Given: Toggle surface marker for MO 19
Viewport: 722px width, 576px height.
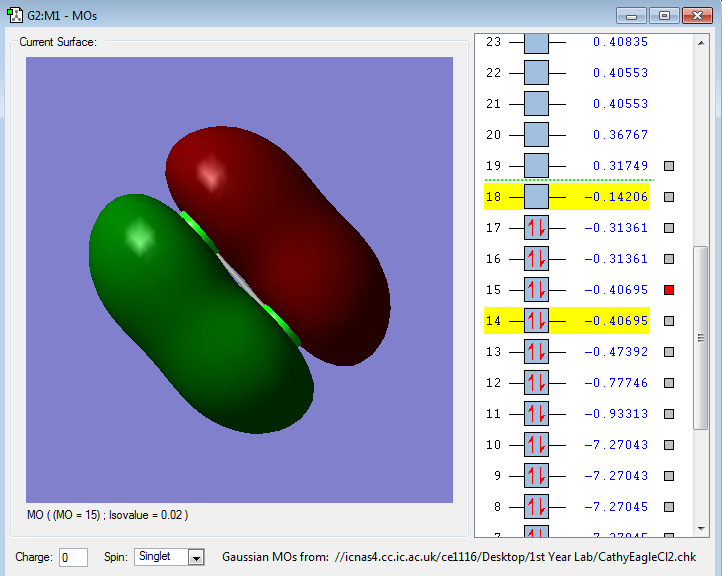Looking at the screenshot, I should (669, 166).
